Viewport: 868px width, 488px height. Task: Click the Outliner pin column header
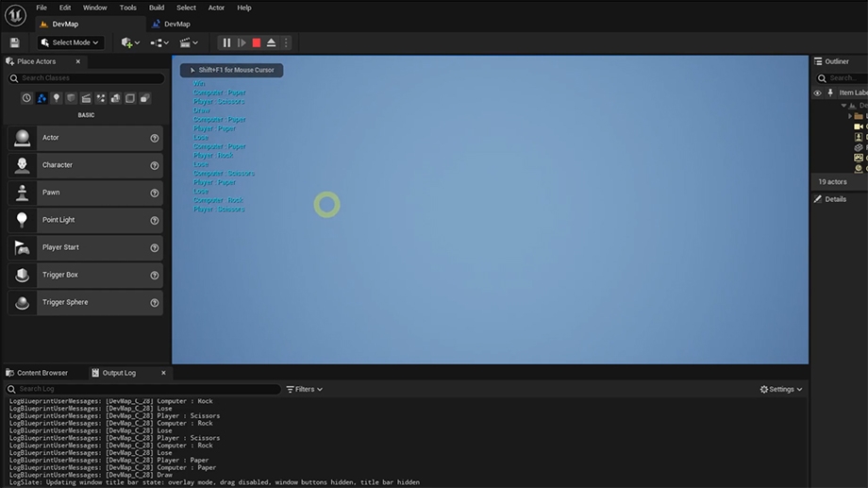point(830,93)
